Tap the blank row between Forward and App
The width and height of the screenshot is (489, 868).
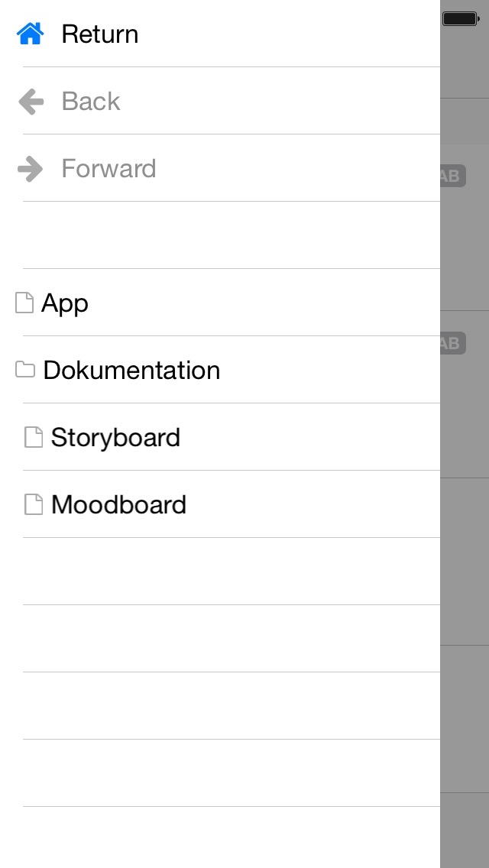click(x=229, y=235)
